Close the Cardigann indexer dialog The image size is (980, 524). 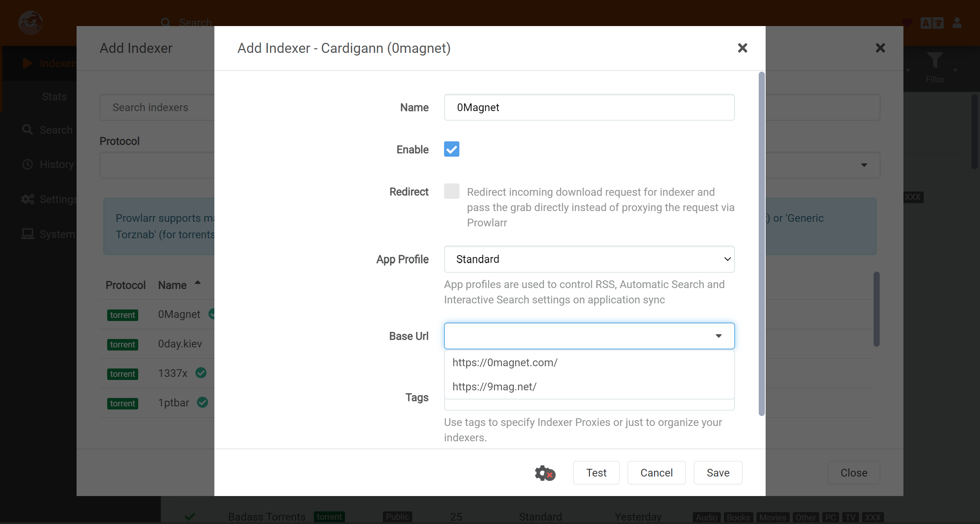pos(742,48)
